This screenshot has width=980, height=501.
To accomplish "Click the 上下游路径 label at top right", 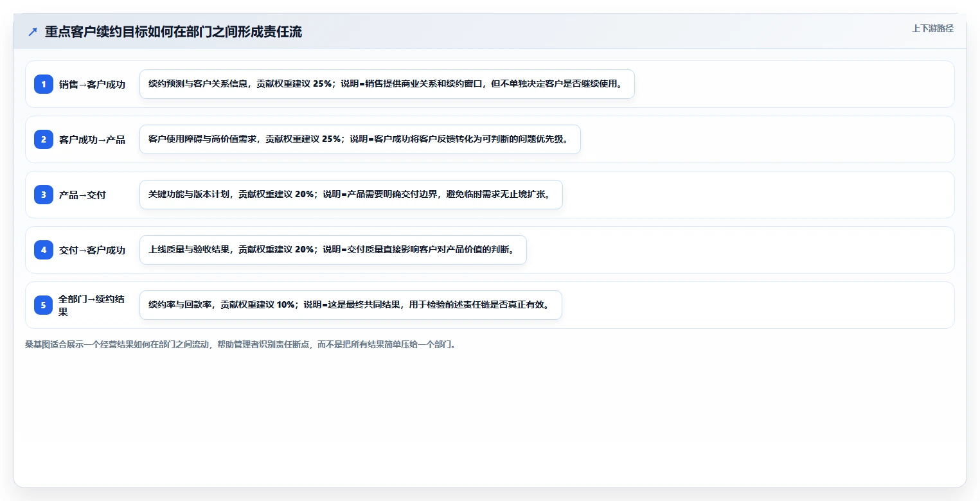I will pyautogui.click(x=932, y=28).
